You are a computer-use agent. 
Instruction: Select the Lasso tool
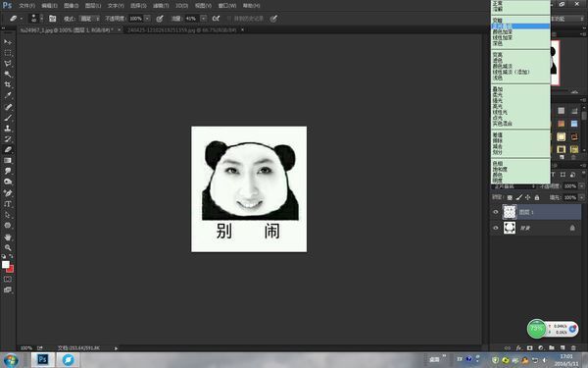click(8, 64)
